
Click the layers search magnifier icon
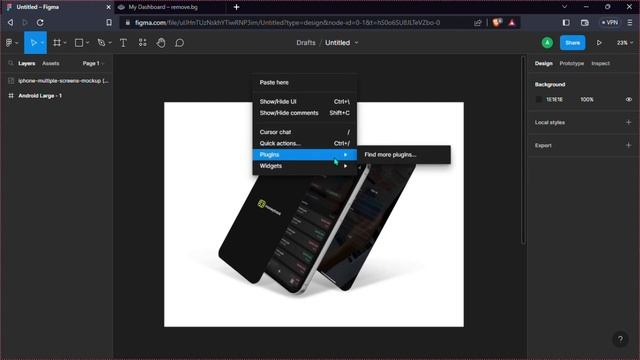point(11,63)
